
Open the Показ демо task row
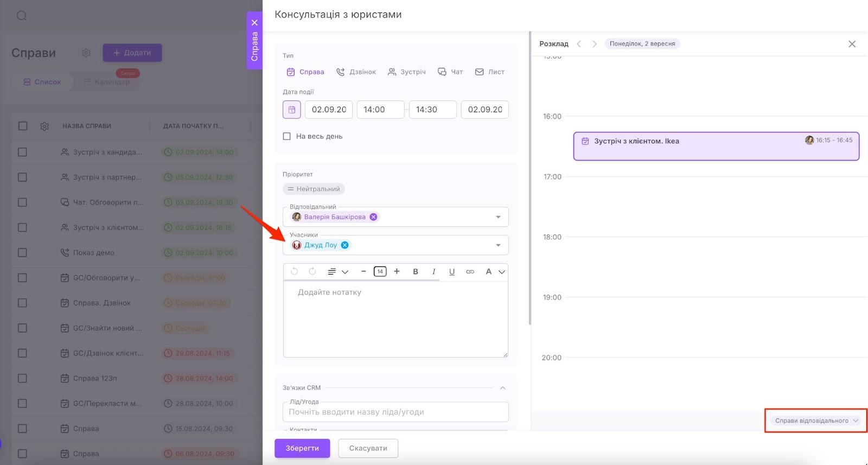click(94, 252)
